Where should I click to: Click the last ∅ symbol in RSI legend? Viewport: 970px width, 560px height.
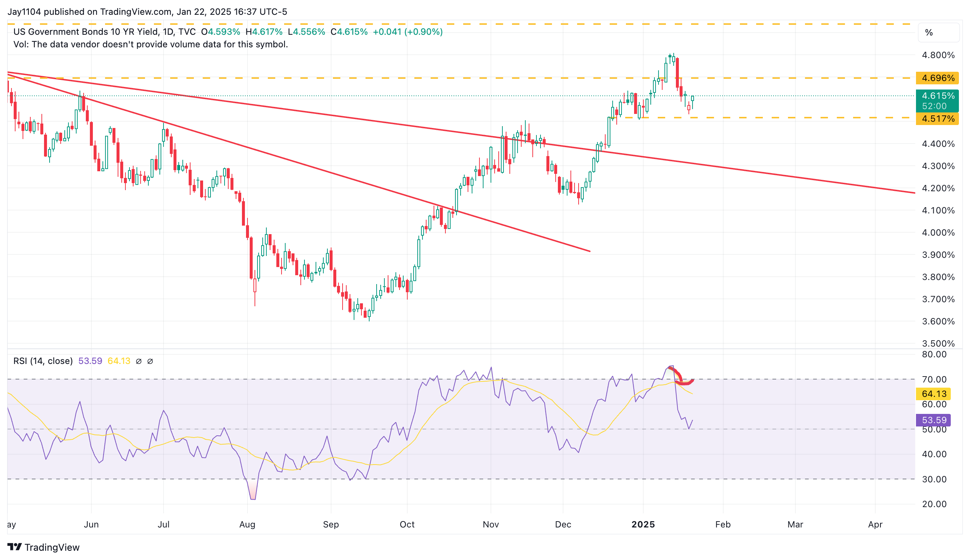[x=151, y=361]
